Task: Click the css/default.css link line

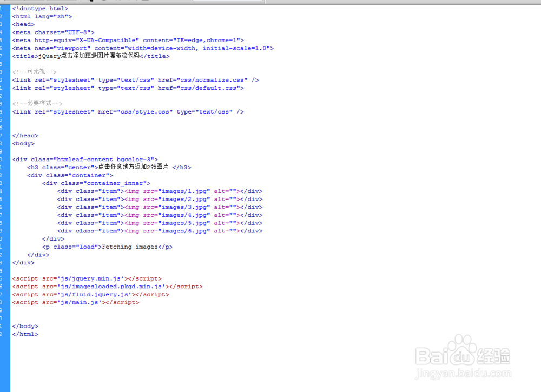Action: tap(128, 88)
